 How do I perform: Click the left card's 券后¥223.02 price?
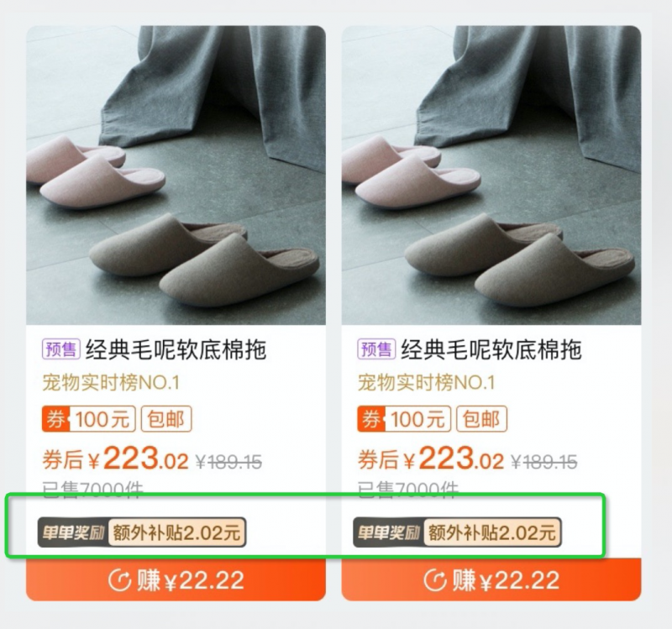[115, 459]
